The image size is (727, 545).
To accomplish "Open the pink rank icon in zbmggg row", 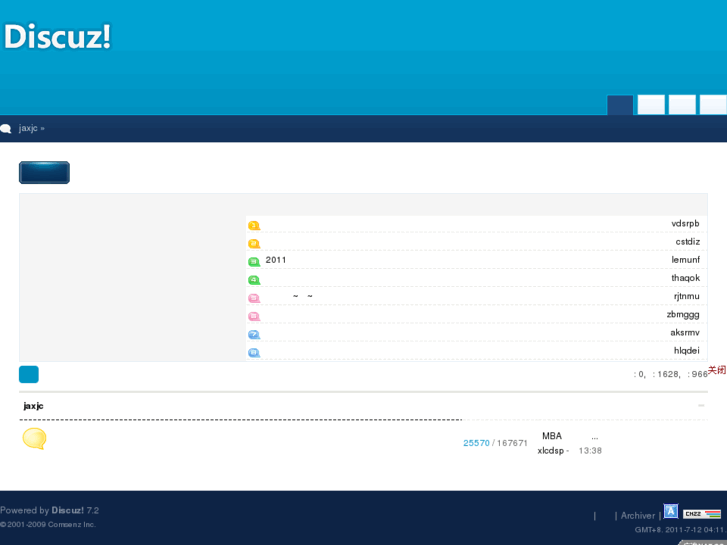I will [254, 316].
